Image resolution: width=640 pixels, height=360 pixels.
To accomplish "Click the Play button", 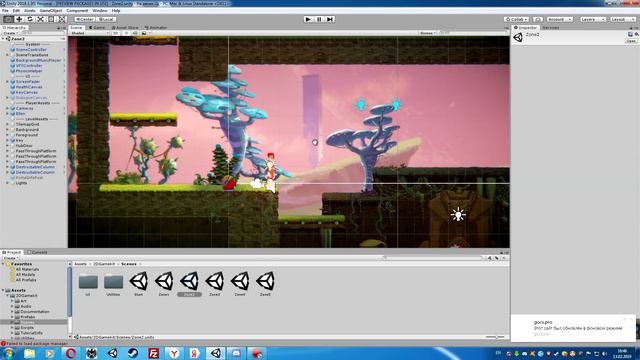I will 308,19.
